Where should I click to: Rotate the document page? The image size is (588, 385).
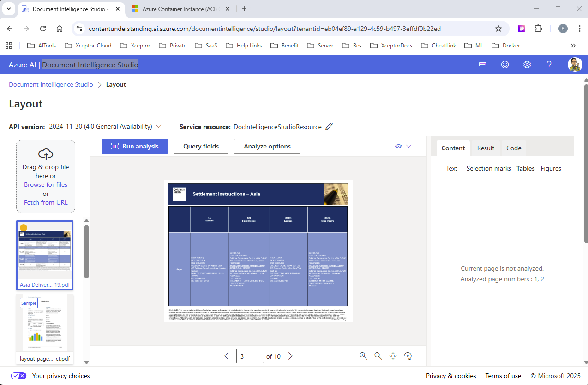tap(408, 355)
